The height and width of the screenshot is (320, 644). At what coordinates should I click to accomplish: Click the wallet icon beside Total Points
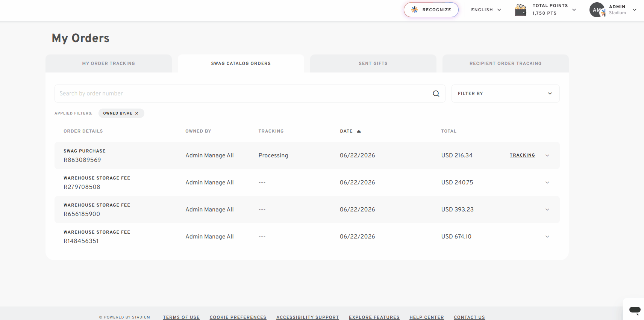pyautogui.click(x=521, y=10)
